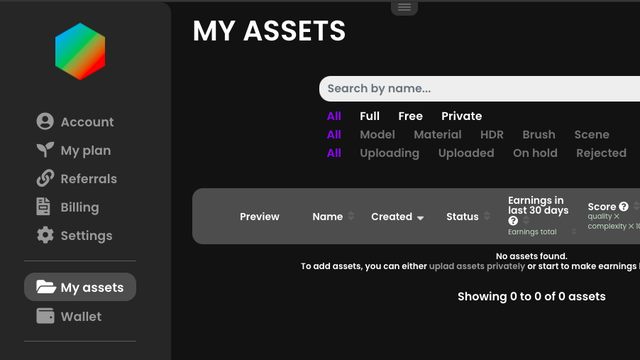Screen dimensions: 640x360
Task: Open the Wallet page
Action: point(69,316)
